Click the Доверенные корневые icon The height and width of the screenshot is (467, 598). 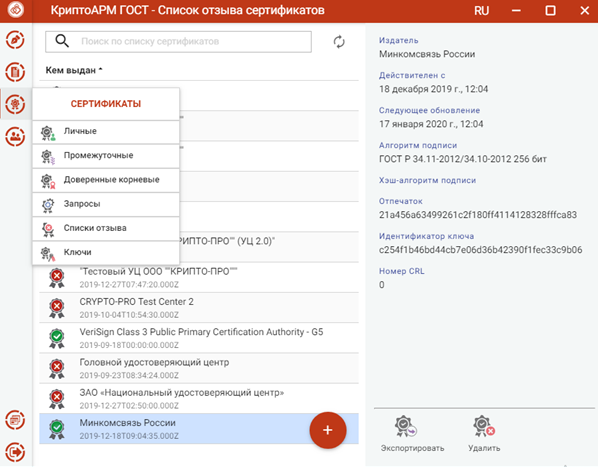click(x=48, y=181)
